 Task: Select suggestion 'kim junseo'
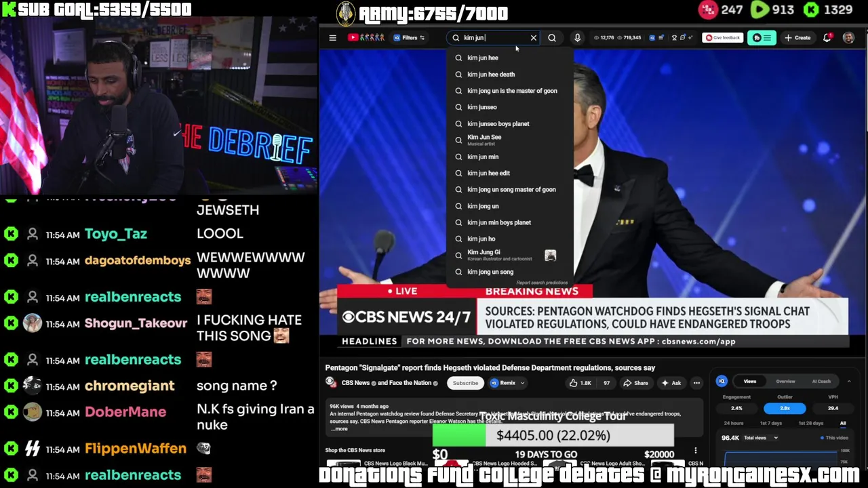click(510, 107)
